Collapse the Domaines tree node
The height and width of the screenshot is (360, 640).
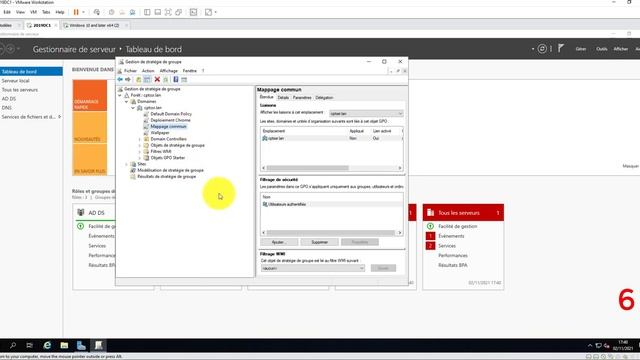pyautogui.click(x=127, y=101)
